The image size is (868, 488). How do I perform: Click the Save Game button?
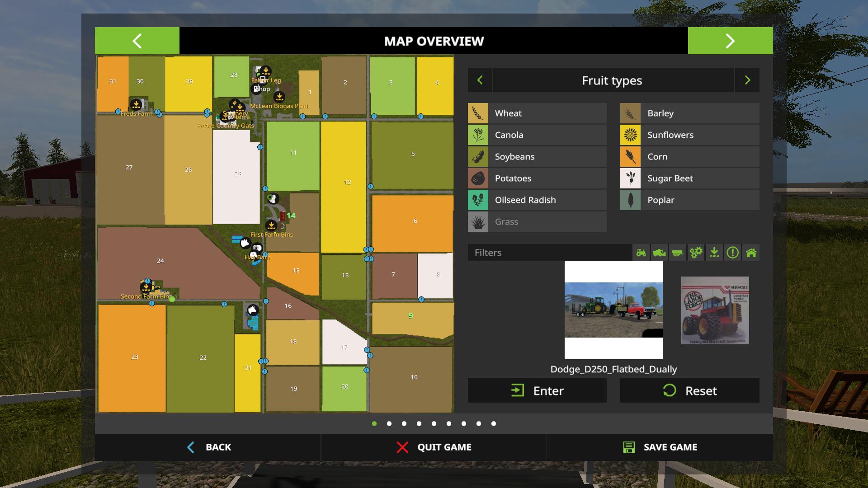pyautogui.click(x=660, y=447)
